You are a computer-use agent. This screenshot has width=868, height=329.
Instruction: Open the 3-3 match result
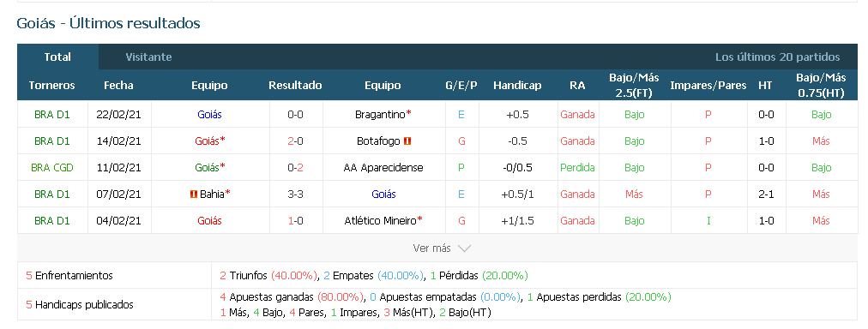(295, 194)
